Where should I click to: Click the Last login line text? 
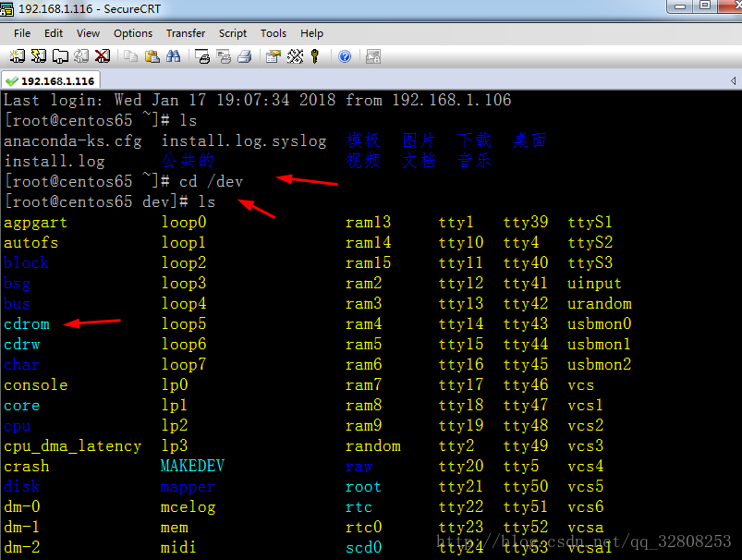click(x=258, y=101)
